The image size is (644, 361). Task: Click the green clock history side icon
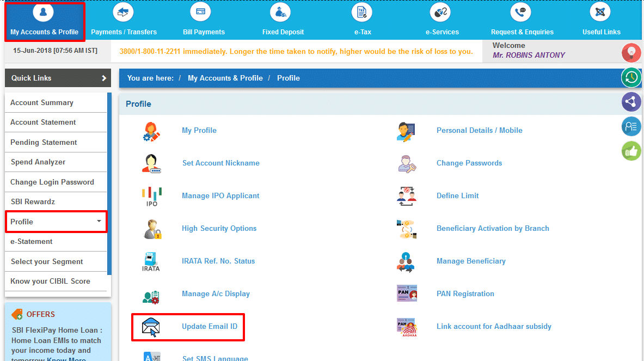click(631, 77)
